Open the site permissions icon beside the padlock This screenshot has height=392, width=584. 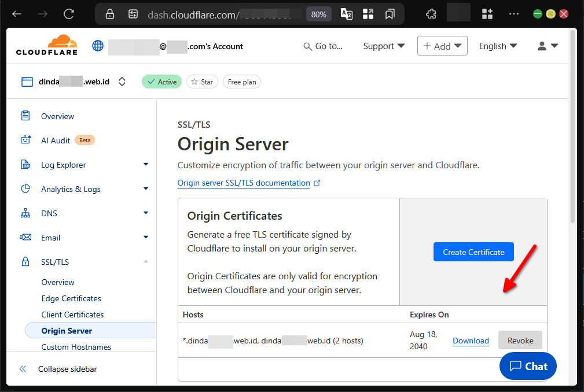pyautogui.click(x=133, y=14)
